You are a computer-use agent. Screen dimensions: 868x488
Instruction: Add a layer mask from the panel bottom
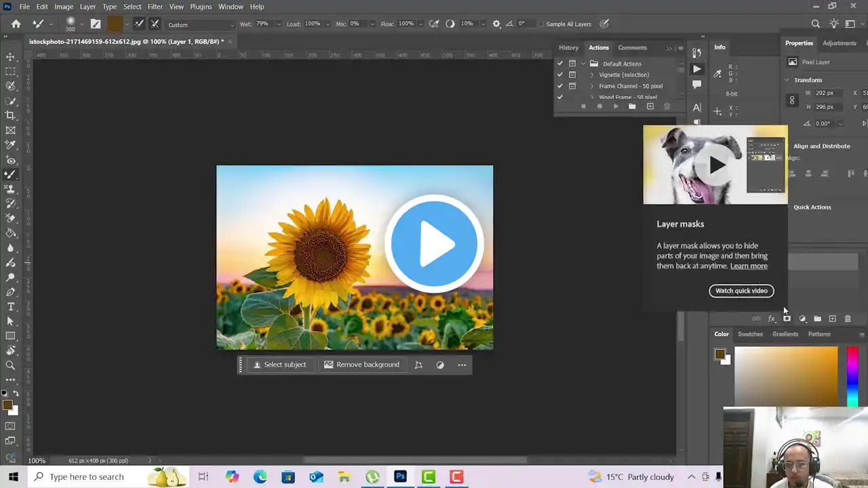(x=787, y=319)
